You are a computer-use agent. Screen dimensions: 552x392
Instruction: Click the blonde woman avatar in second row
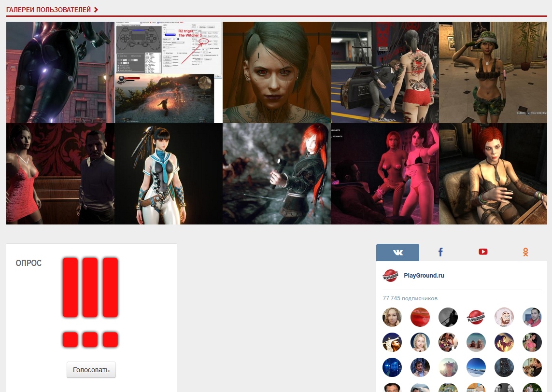pyautogui.click(x=420, y=342)
